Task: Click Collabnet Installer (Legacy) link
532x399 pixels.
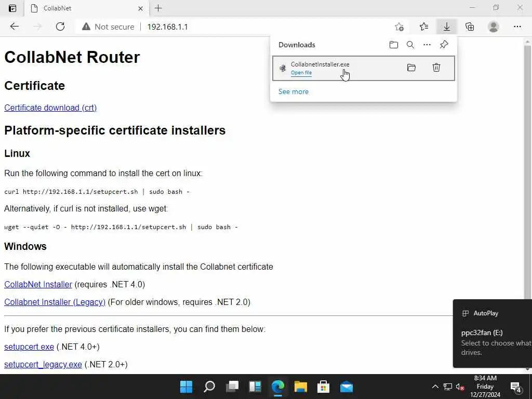Action: [x=55, y=302]
